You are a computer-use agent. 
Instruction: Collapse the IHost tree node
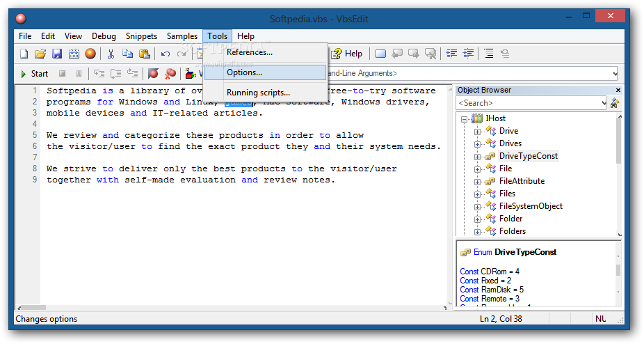coord(464,119)
